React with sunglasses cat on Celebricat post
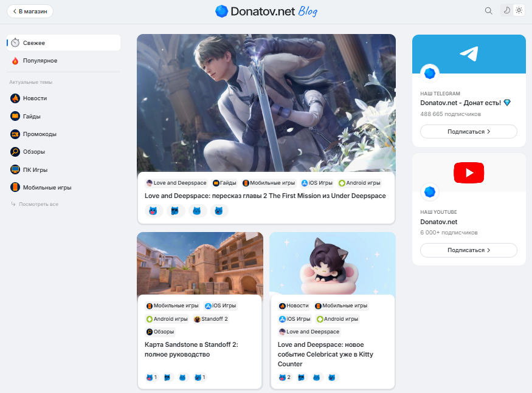The width and height of the screenshot is (532, 393). [x=302, y=377]
